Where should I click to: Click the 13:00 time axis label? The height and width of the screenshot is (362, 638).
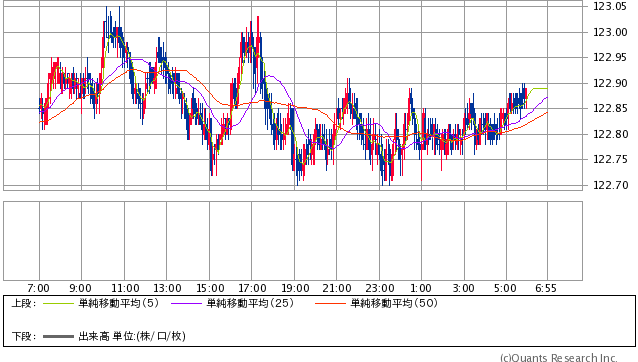167,288
